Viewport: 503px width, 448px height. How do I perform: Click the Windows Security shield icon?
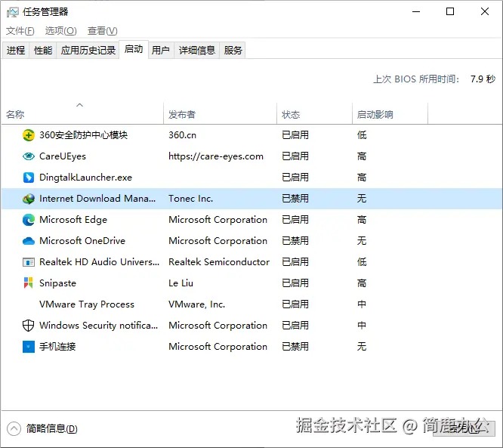click(28, 326)
